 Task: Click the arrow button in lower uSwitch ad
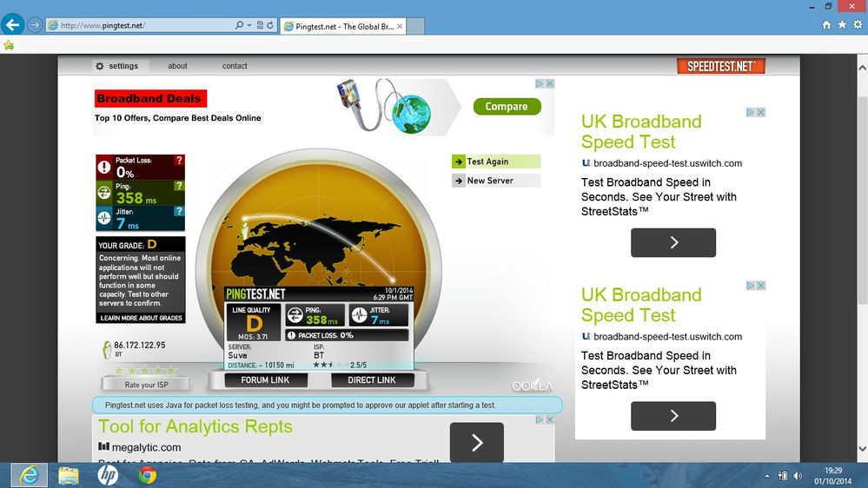point(673,416)
